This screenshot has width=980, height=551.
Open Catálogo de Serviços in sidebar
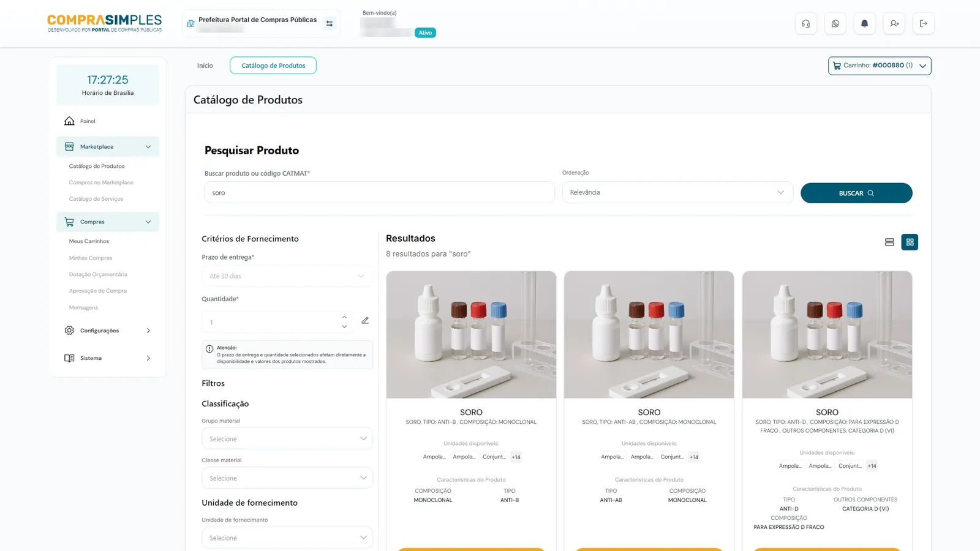point(96,199)
